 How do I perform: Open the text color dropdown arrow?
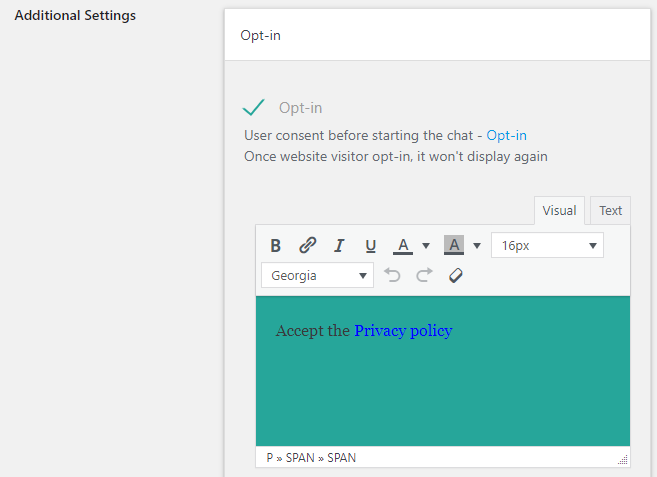pos(426,246)
